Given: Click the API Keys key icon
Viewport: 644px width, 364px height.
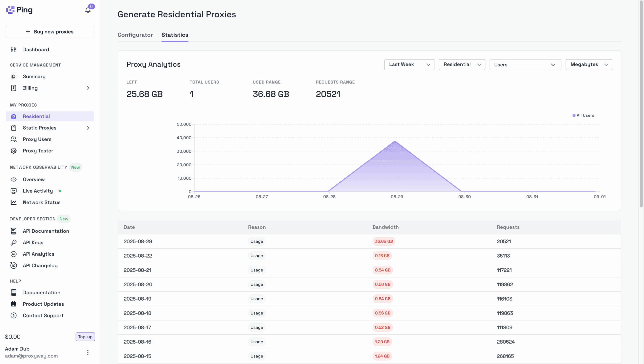Looking at the screenshot, I should point(14,242).
